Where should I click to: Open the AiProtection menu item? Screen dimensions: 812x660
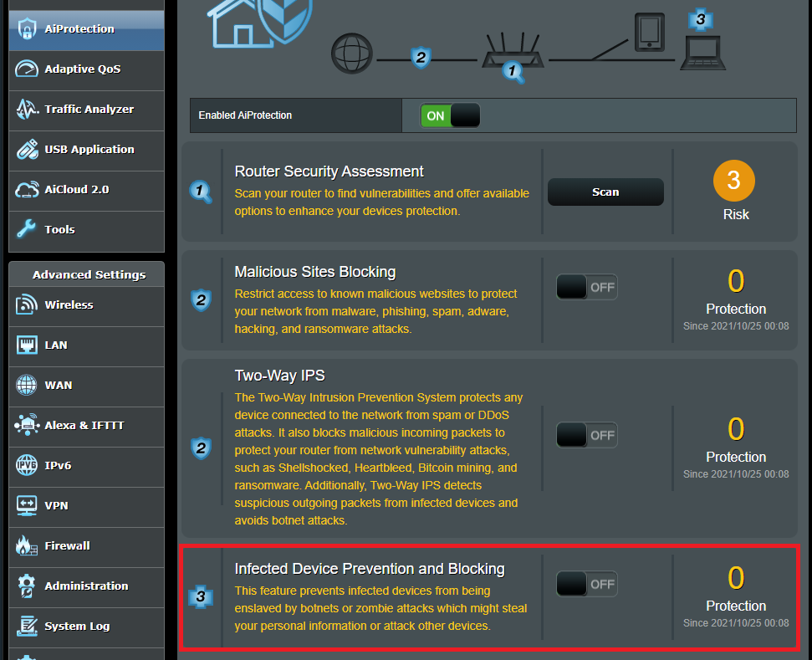[x=86, y=29]
